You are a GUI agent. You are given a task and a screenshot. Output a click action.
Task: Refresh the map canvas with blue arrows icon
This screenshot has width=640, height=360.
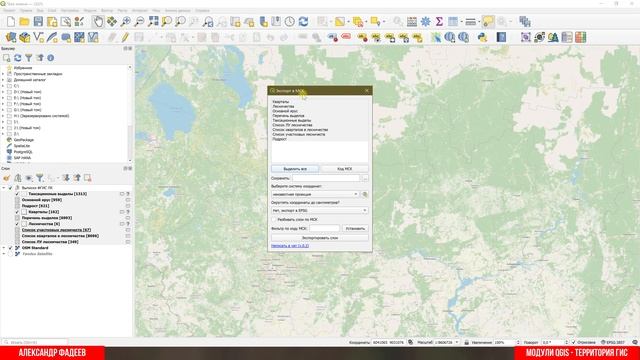point(303,22)
